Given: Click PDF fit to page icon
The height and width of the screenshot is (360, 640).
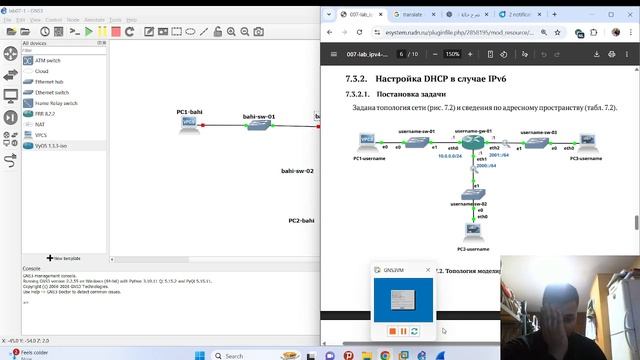Looking at the screenshot, I should (490, 54).
